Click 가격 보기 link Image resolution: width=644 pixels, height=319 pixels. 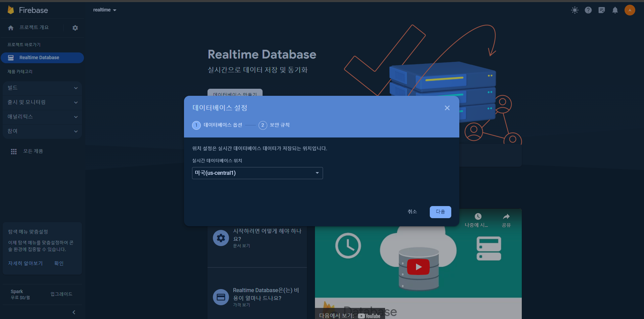pos(241,305)
